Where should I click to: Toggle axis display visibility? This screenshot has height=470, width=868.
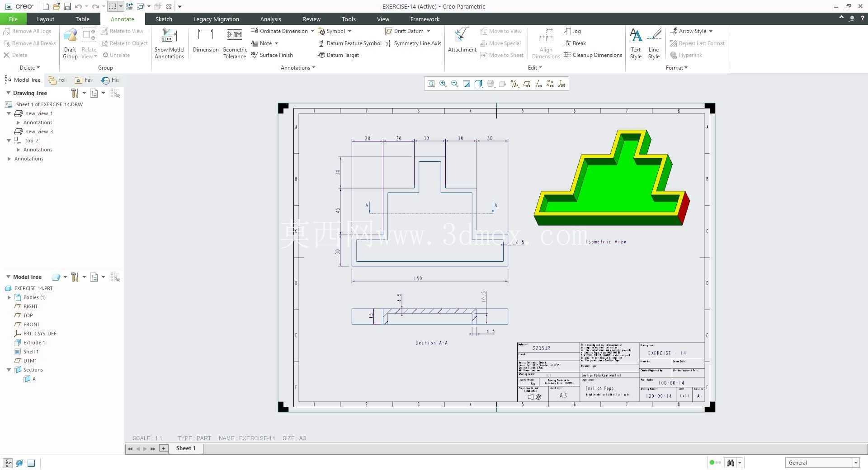538,84
